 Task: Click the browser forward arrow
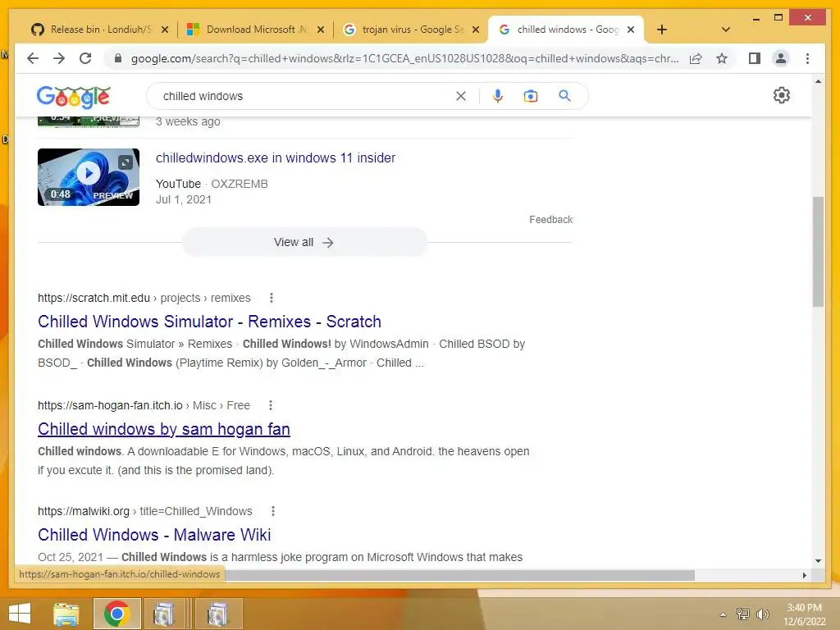(x=59, y=58)
